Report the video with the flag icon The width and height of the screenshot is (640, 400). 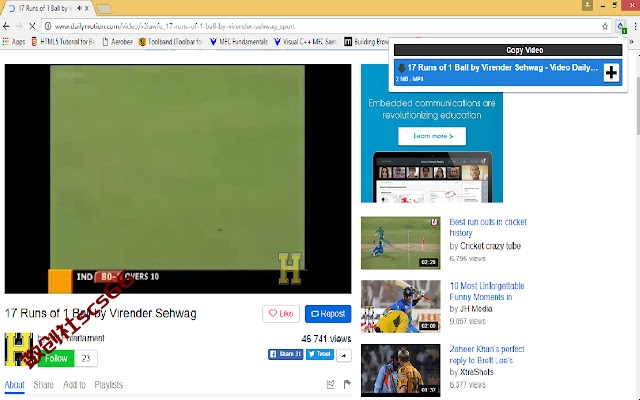347,384
